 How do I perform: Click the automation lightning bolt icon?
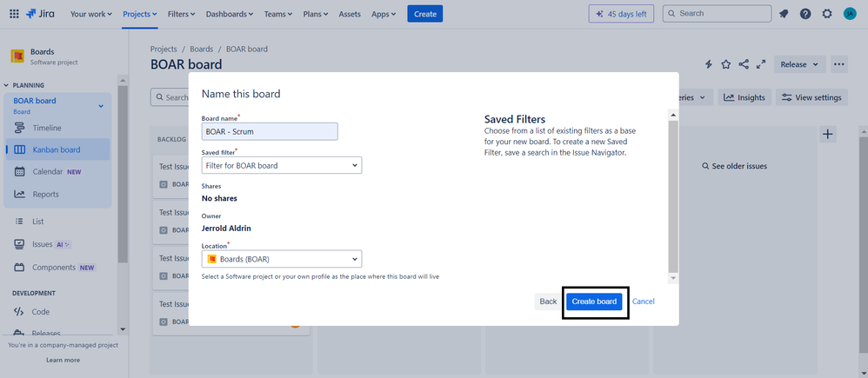click(709, 64)
